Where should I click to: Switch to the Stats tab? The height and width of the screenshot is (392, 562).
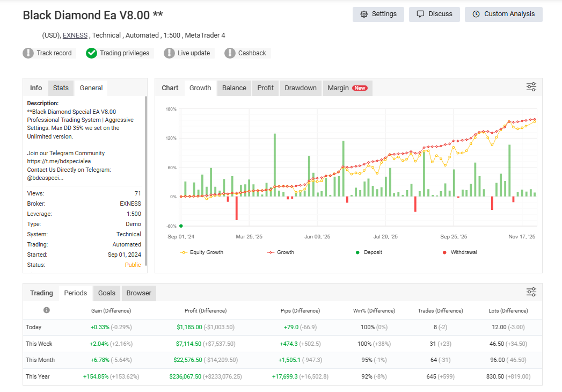(x=61, y=88)
